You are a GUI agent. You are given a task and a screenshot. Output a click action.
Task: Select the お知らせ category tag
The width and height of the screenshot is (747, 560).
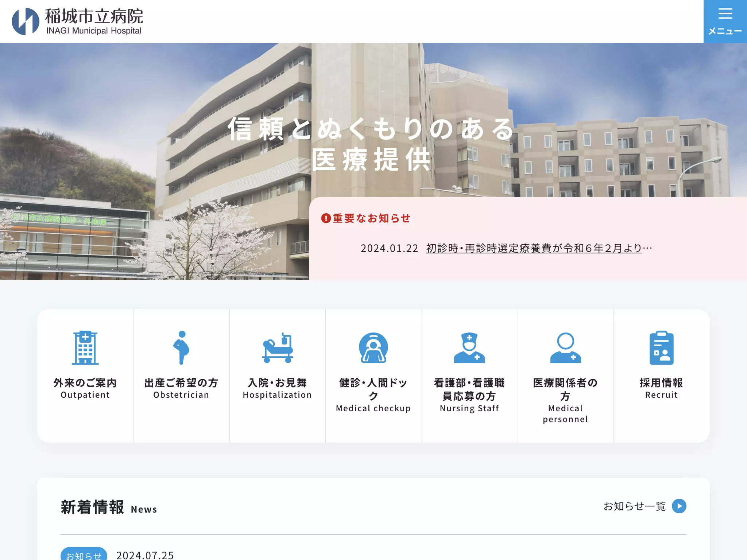[84, 555]
